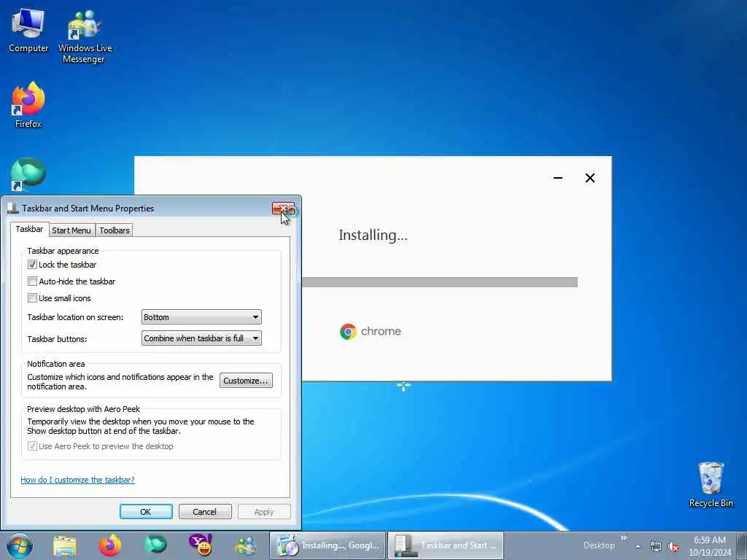
Task: Expand the Desktop toolbar chevron
Action: [x=624, y=538]
